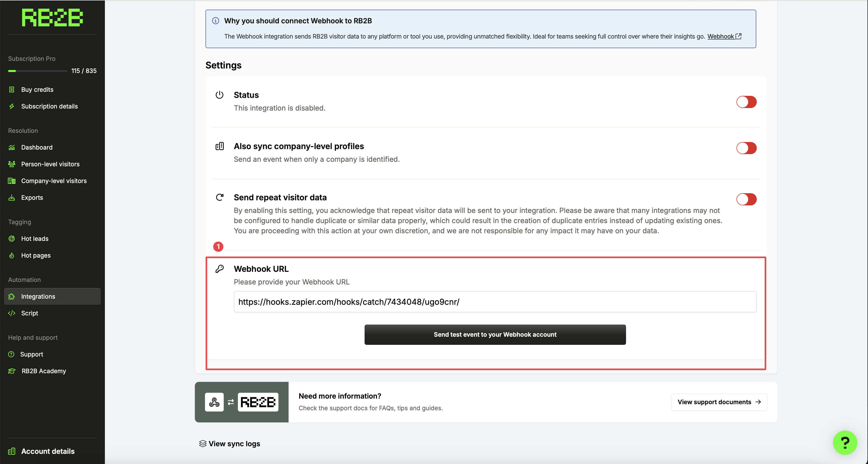Viewport: 868px width, 464px height.
Task: Click the Hot pages flame icon
Action: (x=12, y=256)
